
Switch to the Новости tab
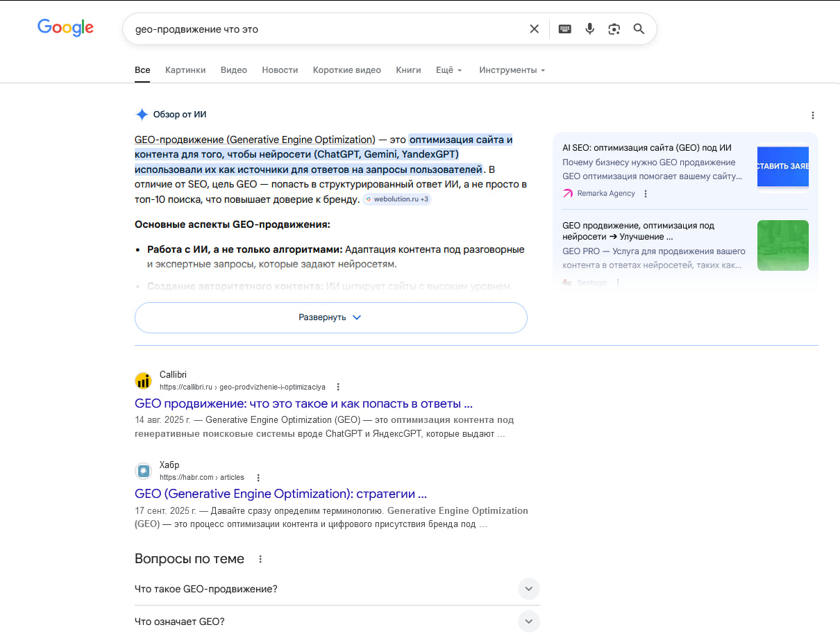(x=280, y=69)
